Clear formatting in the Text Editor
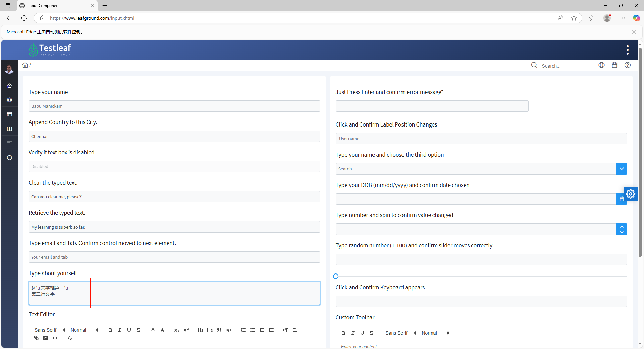Image resolution: width=644 pixels, height=349 pixels. [x=69, y=338]
